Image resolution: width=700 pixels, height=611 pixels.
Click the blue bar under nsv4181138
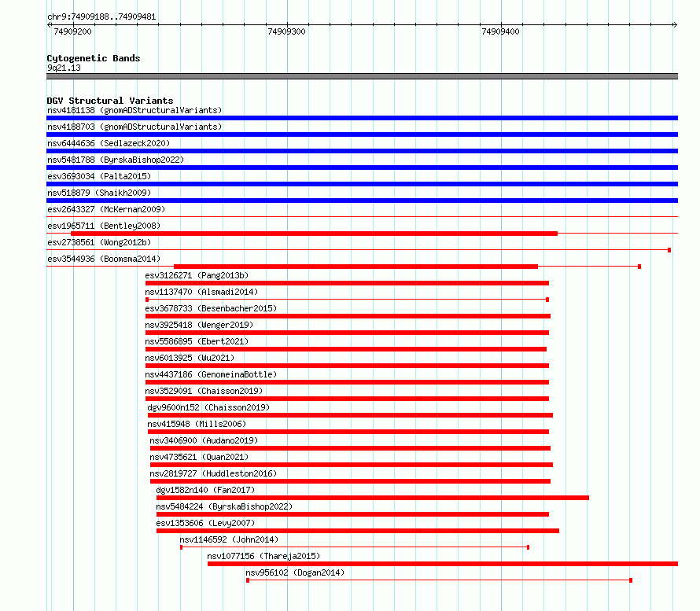point(362,118)
